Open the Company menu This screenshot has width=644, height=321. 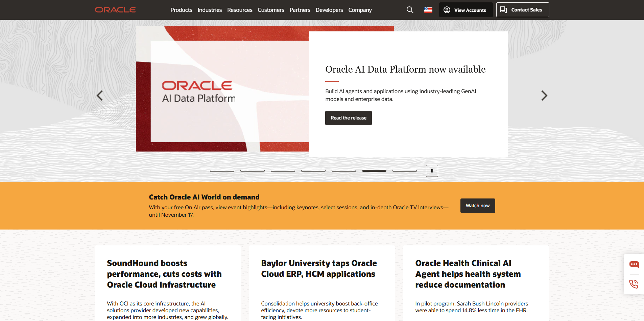click(x=360, y=10)
